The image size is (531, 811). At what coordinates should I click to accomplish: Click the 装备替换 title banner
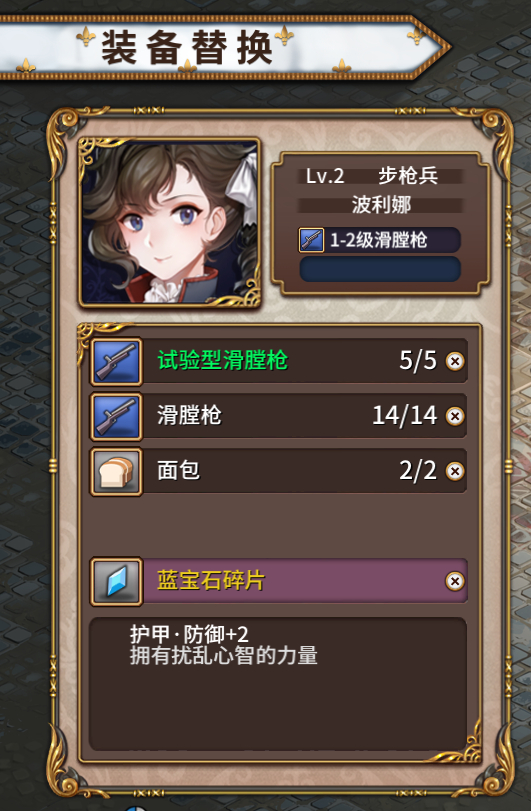pyautogui.click(x=222, y=48)
